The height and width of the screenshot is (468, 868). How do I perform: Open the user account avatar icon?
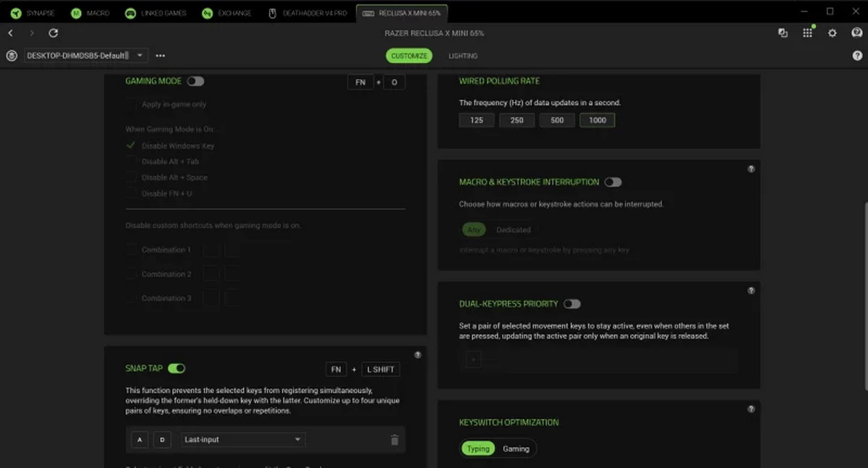click(x=857, y=33)
